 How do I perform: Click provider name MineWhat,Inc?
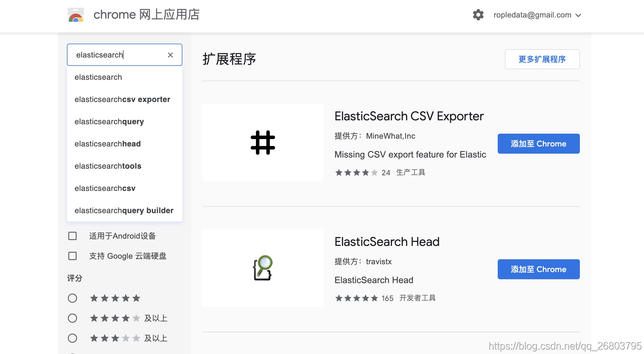click(391, 136)
